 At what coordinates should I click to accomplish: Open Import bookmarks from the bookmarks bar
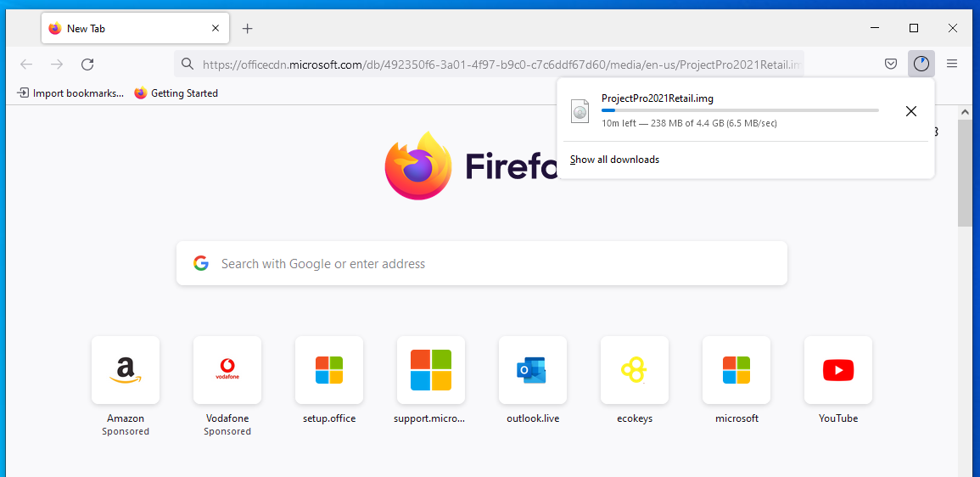coord(70,93)
